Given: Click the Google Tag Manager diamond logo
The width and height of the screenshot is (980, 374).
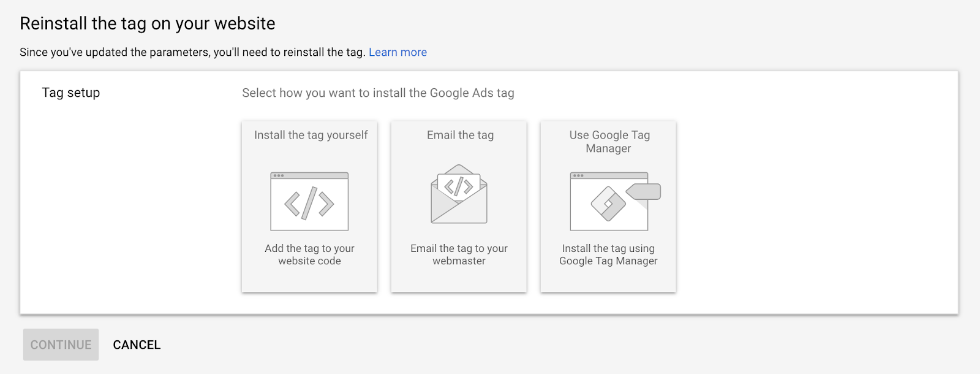Looking at the screenshot, I should (x=608, y=204).
